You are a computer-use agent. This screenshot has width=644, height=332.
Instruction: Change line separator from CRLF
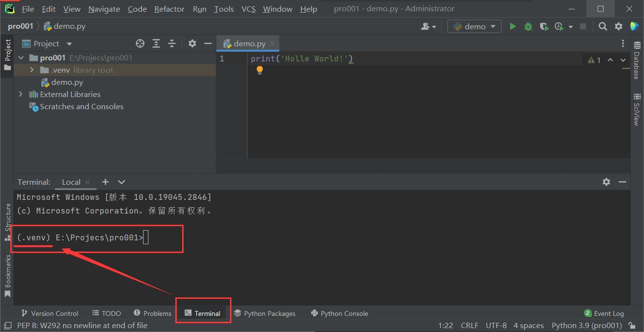click(469, 325)
